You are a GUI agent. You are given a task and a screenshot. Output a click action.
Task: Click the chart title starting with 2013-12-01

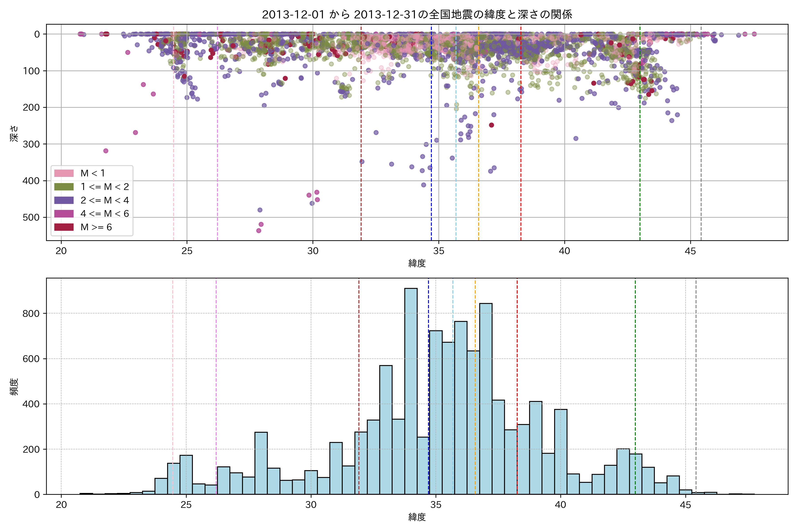click(x=417, y=14)
